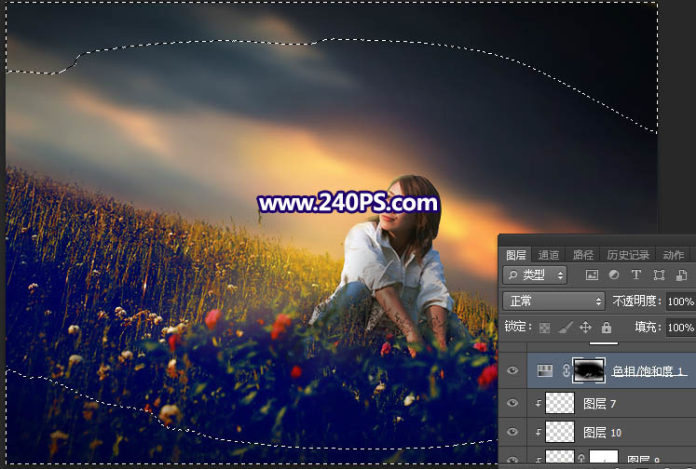This screenshot has height=469, width=696.
Task: Lock all padlock icon
Action: coord(606,327)
